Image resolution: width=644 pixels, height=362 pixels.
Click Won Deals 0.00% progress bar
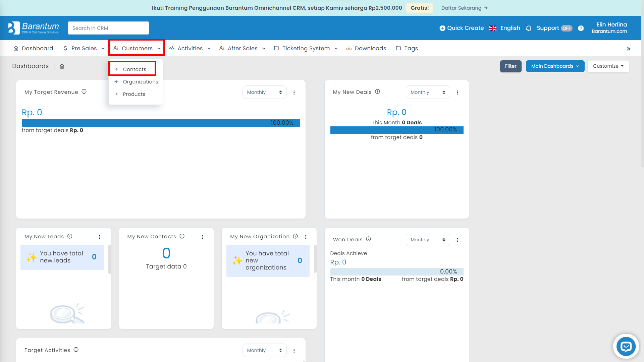[397, 271]
